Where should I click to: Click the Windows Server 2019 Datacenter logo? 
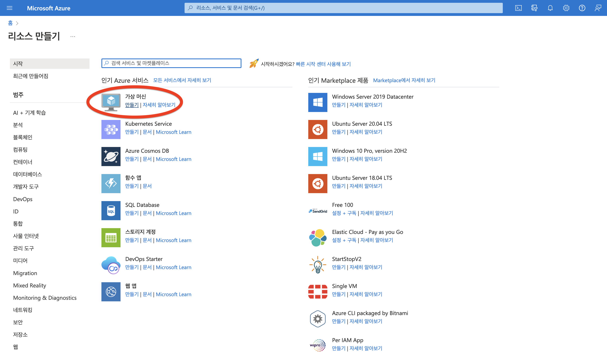point(318,102)
